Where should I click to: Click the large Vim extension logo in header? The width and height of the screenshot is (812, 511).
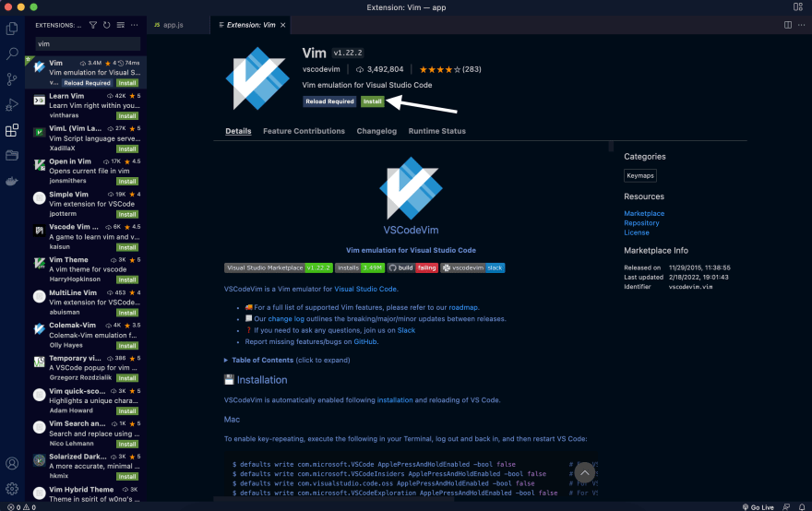(x=257, y=78)
